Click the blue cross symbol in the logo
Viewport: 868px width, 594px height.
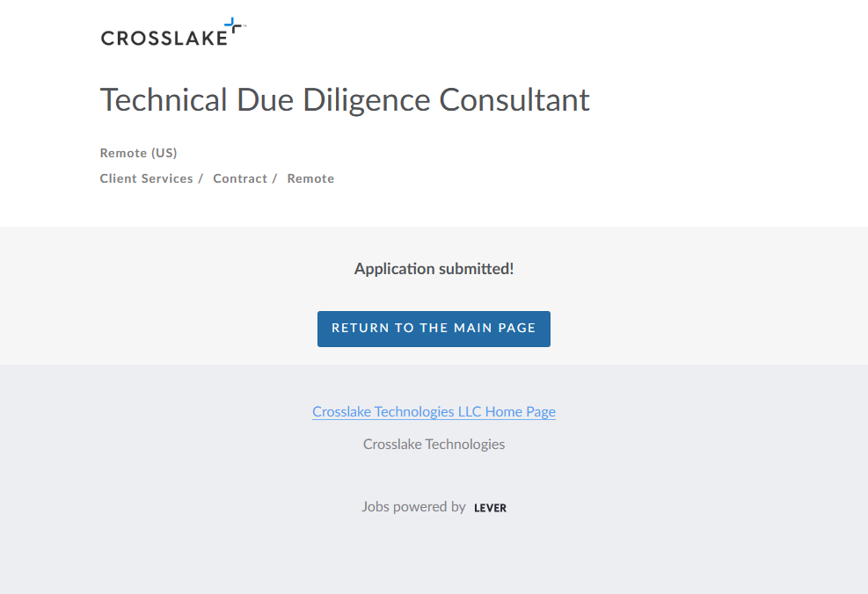coord(232,27)
